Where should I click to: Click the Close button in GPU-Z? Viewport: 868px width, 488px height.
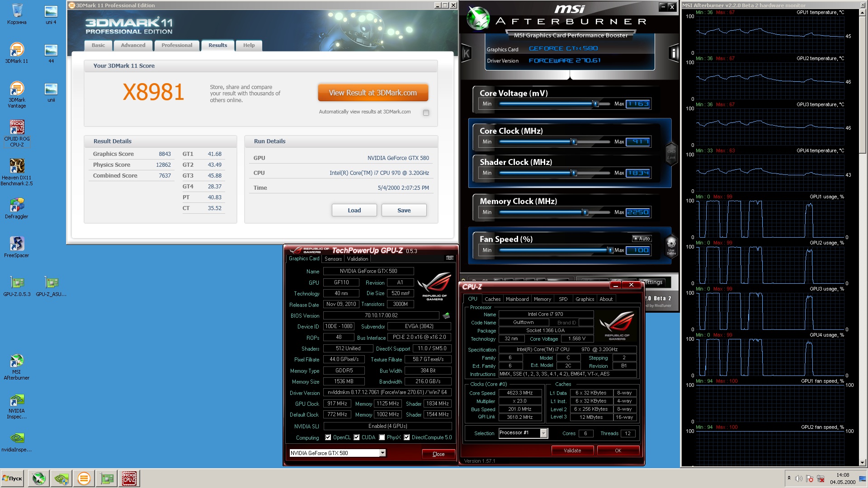click(438, 454)
